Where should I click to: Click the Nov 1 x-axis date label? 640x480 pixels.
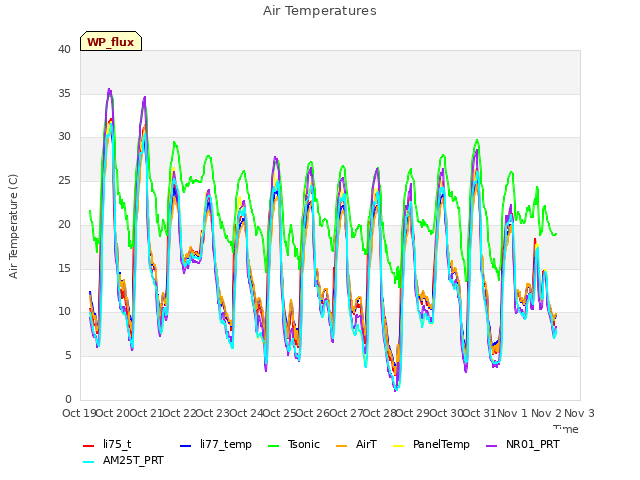pos(512,413)
